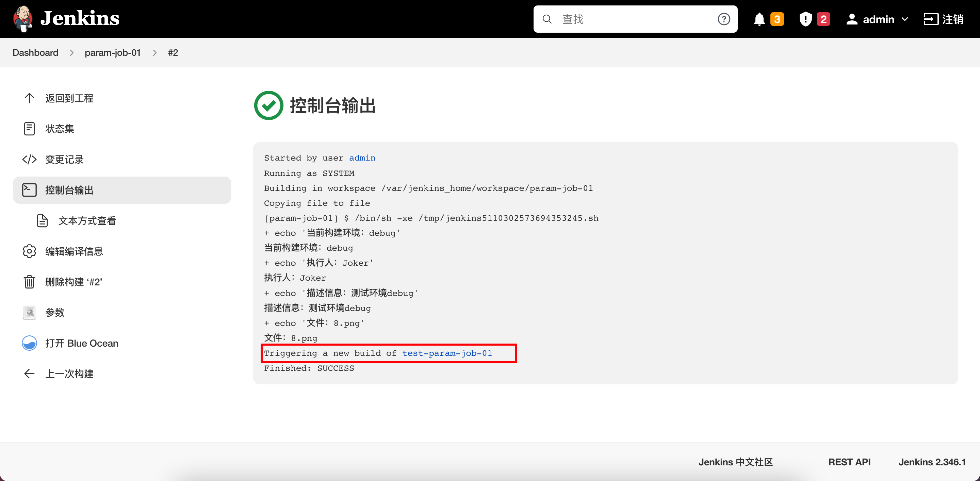Click the logout (注销) button
This screenshot has height=481, width=980.
[944, 19]
